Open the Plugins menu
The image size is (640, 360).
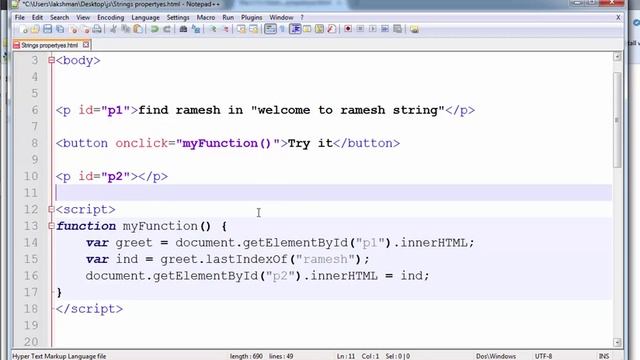click(251, 18)
